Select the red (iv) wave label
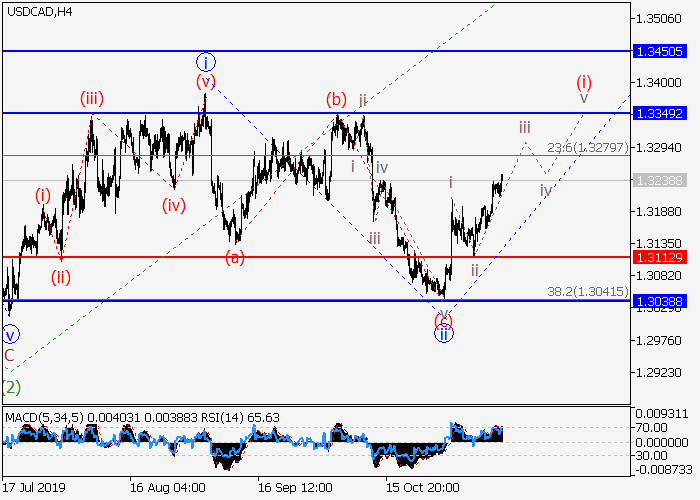This screenshot has height=500, width=700. pos(174,206)
